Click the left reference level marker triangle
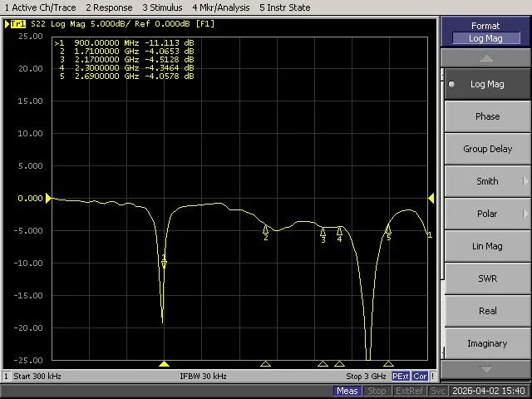532x399 pixels. click(x=48, y=198)
